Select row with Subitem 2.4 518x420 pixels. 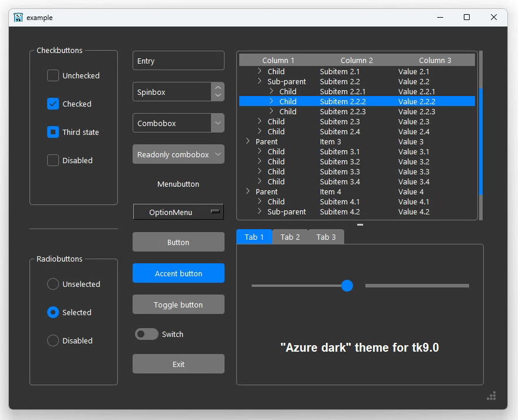click(357, 131)
